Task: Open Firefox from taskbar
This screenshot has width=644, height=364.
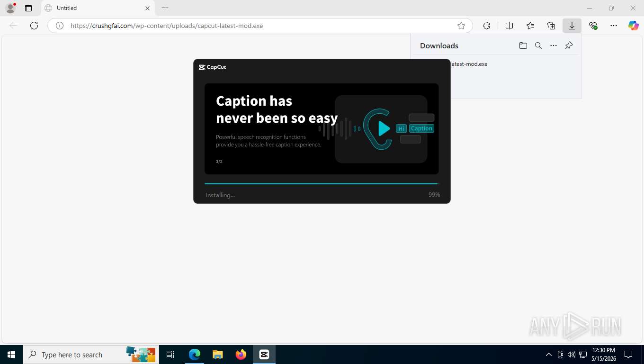Action: [x=241, y=355]
